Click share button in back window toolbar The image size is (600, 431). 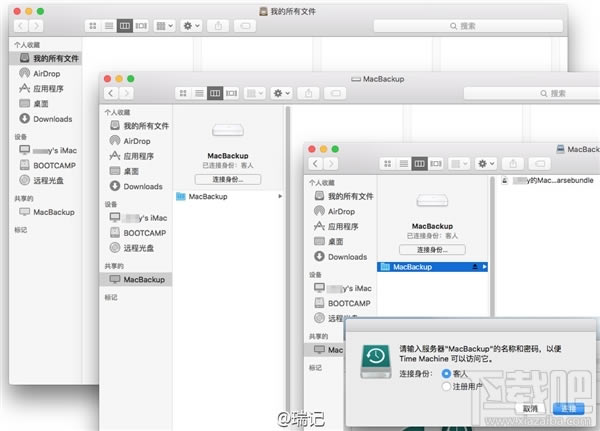218,26
